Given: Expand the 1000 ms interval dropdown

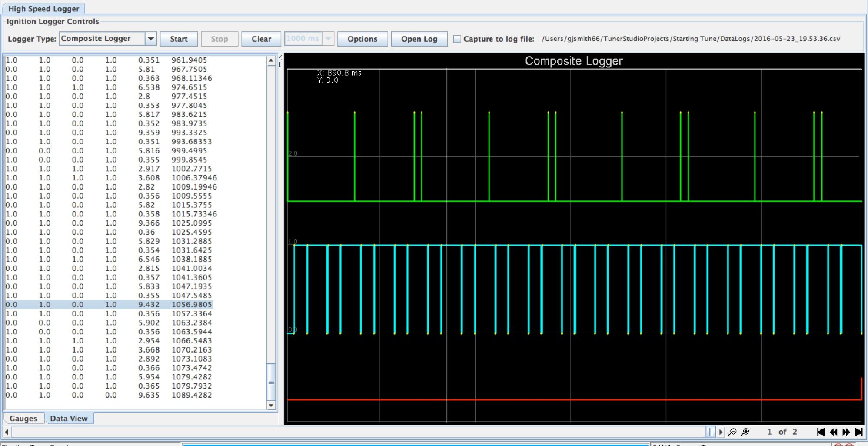Looking at the screenshot, I should 329,39.
